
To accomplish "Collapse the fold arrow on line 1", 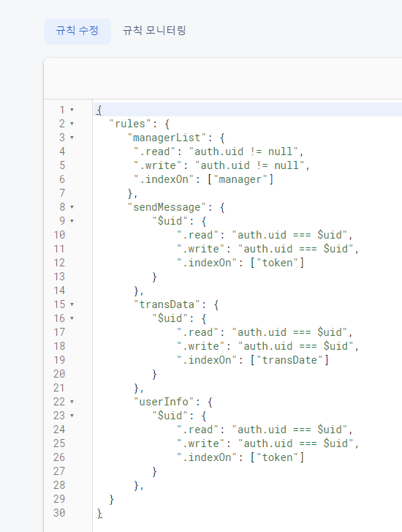I will point(72,110).
